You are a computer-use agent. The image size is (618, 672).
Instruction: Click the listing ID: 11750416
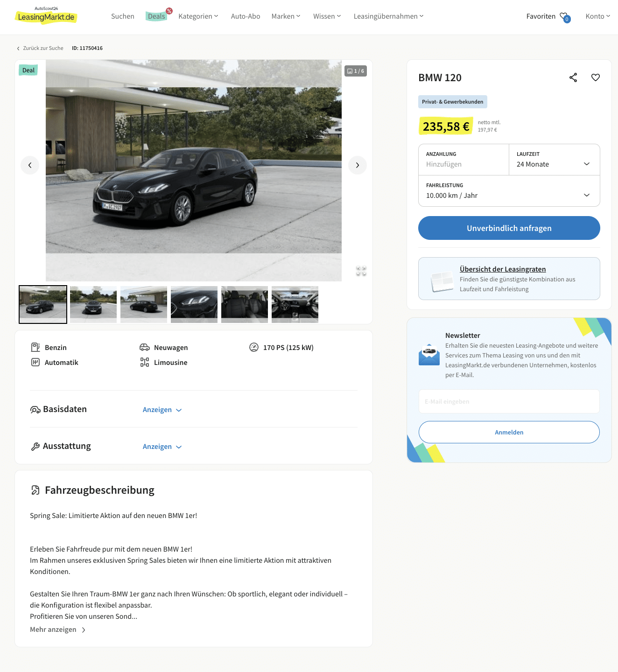pyautogui.click(x=87, y=48)
